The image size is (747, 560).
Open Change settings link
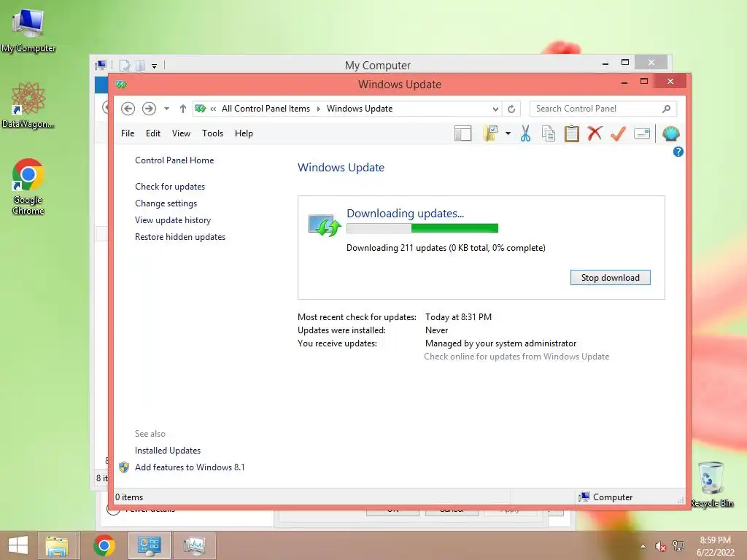(166, 203)
